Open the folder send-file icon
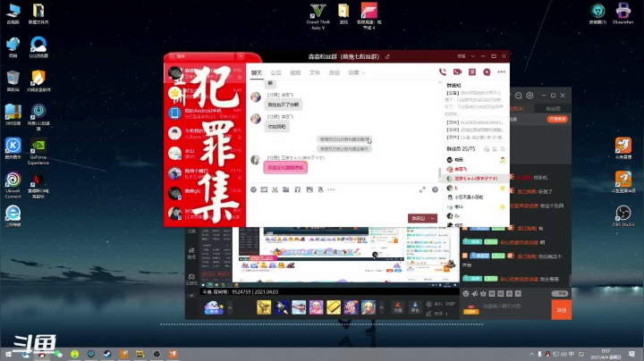 [286, 189]
